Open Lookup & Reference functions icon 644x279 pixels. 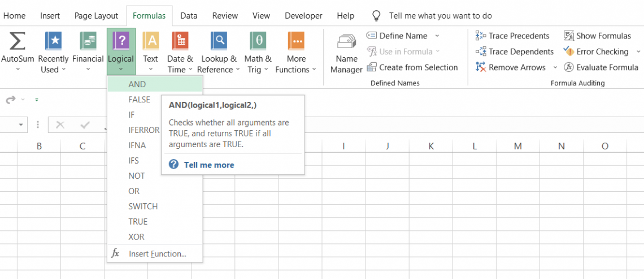[219, 41]
